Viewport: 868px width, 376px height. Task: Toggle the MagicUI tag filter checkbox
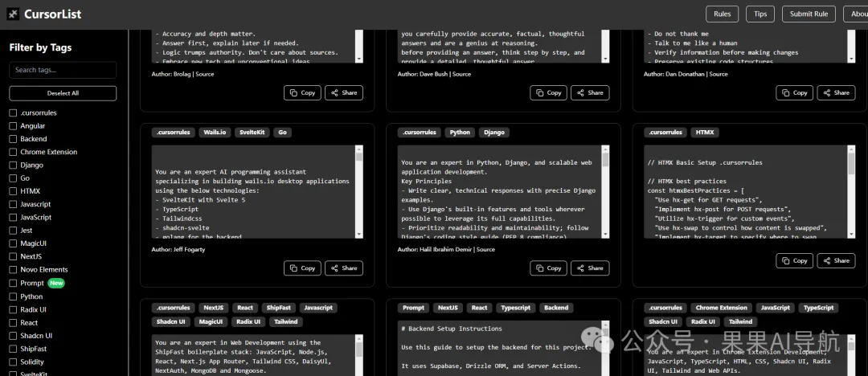pyautogui.click(x=13, y=243)
